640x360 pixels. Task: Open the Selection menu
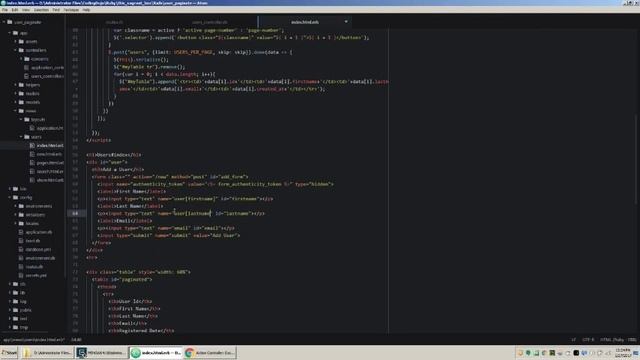(x=41, y=10)
